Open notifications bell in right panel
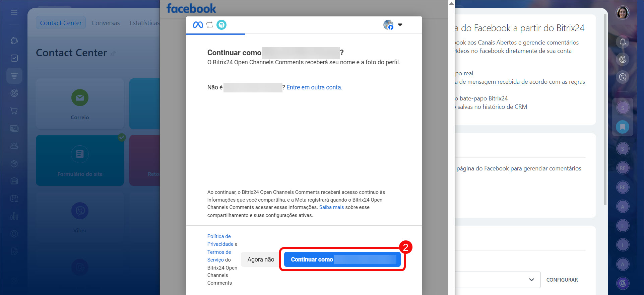This screenshot has height=295, width=644. pyautogui.click(x=623, y=42)
